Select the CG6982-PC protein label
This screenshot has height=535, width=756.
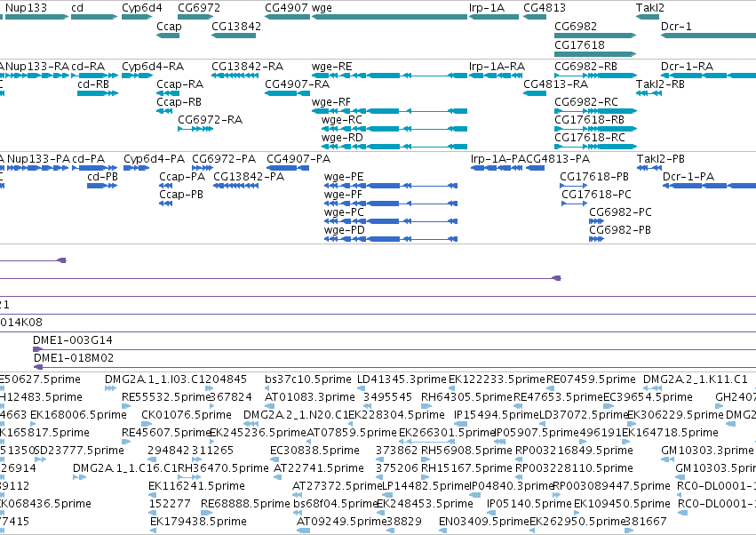(x=620, y=212)
